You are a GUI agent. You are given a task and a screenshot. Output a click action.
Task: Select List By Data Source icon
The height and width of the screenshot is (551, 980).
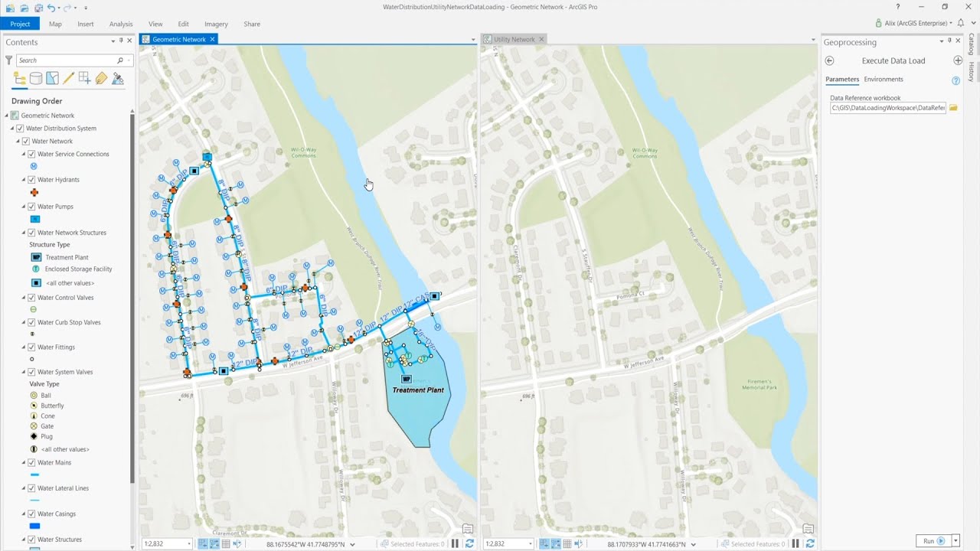point(36,78)
